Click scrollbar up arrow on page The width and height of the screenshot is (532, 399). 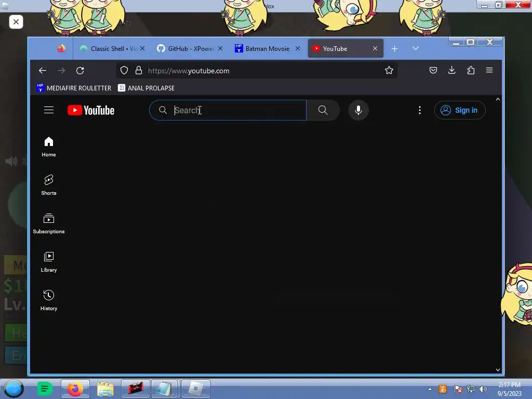pyautogui.click(x=498, y=99)
